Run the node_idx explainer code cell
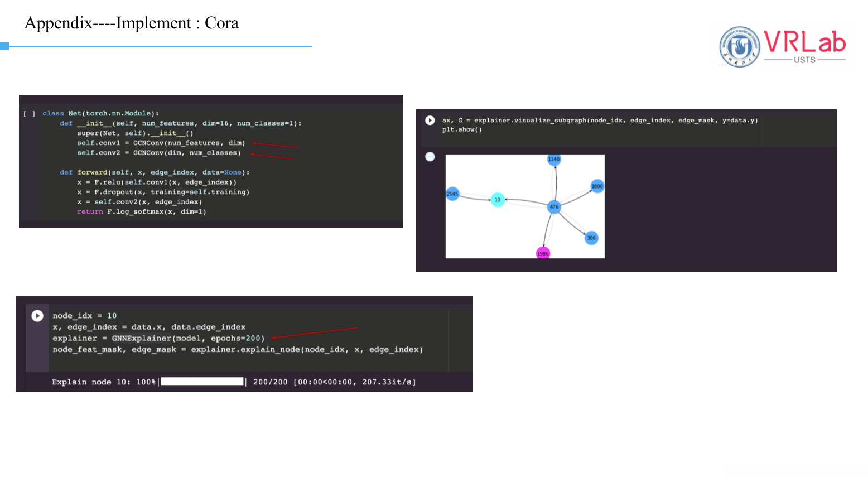Image resolution: width=868 pixels, height=482 pixels. point(37,316)
